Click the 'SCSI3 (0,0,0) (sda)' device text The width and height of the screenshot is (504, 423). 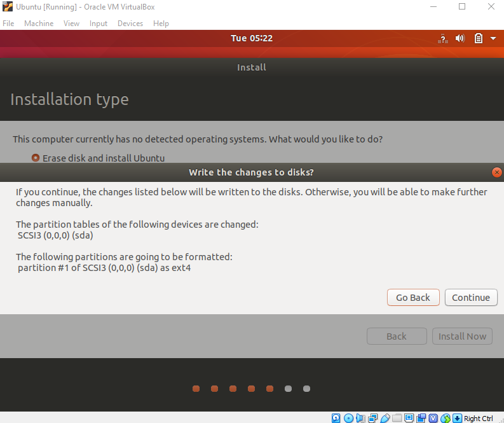click(x=55, y=235)
